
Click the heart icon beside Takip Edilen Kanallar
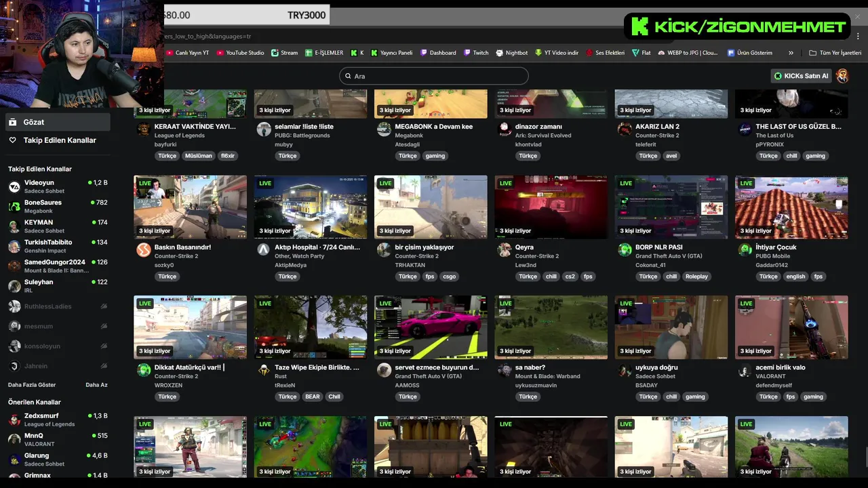[12, 140]
